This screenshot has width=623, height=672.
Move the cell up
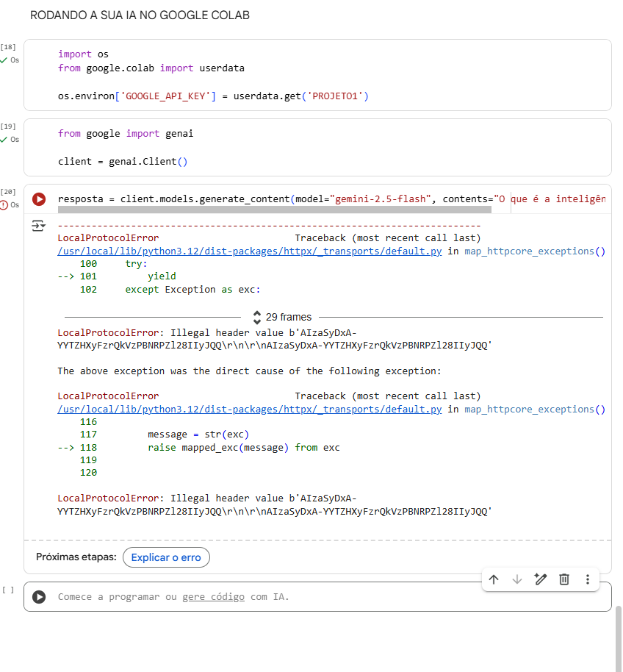(494, 579)
